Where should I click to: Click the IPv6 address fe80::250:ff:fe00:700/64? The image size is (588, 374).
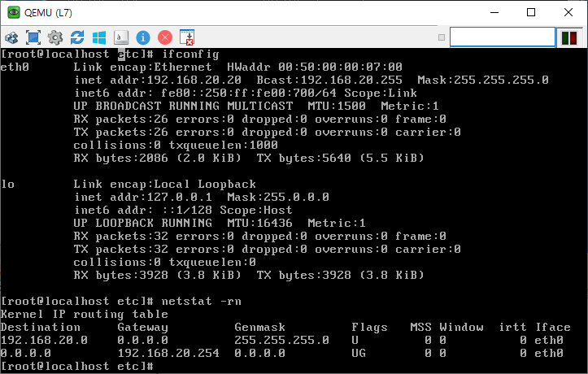tap(249, 93)
